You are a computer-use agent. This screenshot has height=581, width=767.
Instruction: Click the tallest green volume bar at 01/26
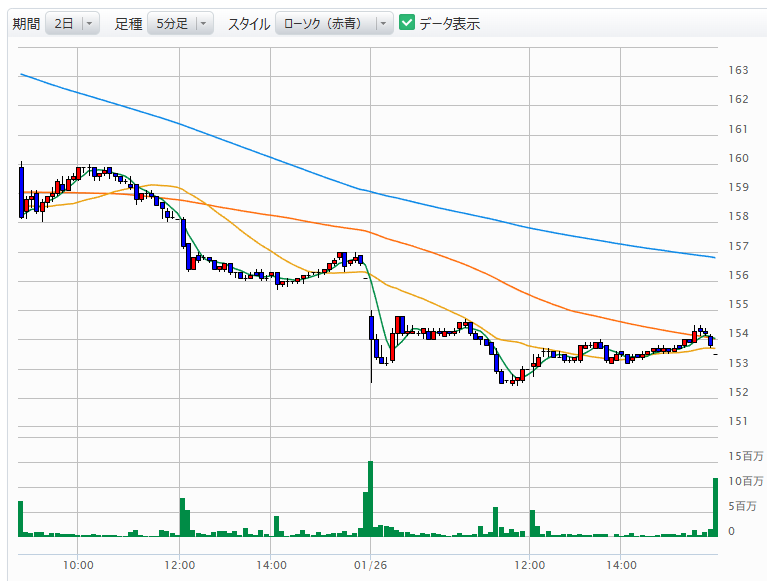point(370,500)
